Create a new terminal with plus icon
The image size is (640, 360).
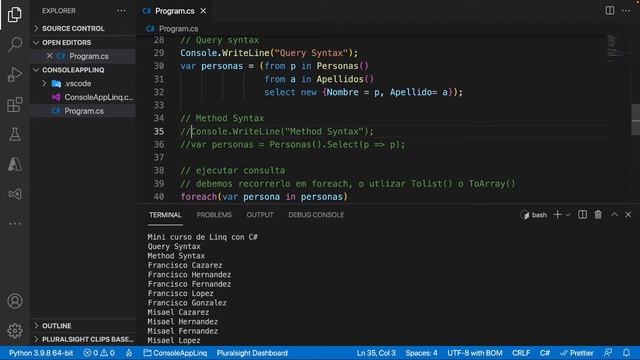(557, 215)
